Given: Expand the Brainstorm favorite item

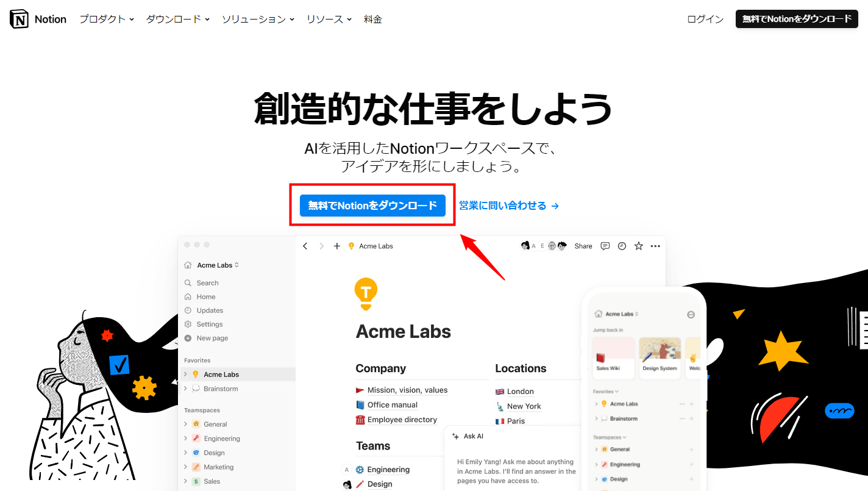Looking at the screenshot, I should 186,389.
